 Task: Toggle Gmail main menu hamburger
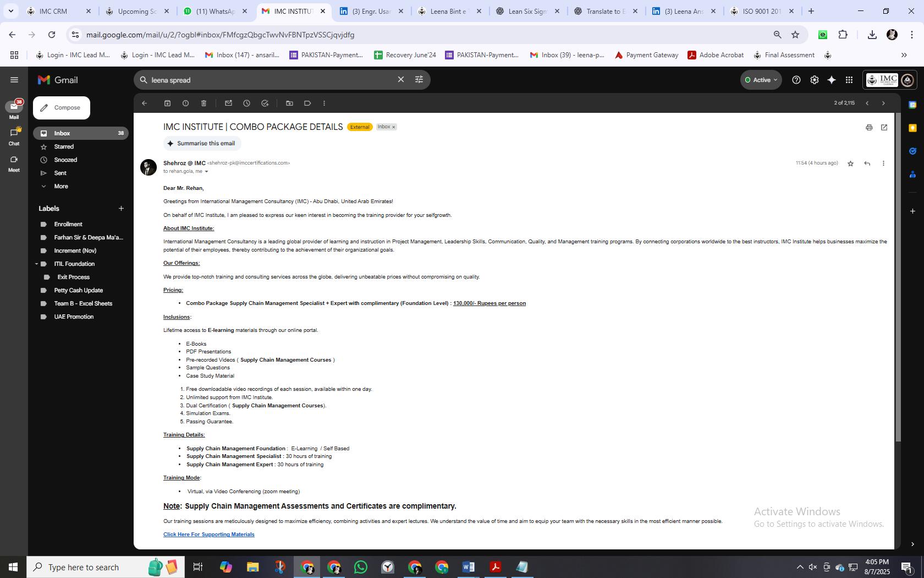click(14, 80)
